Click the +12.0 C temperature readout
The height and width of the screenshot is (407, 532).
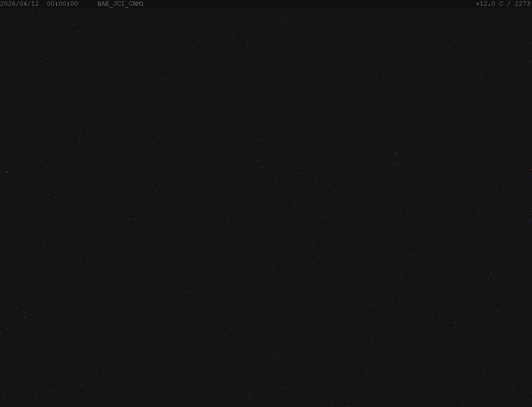pos(489,4)
